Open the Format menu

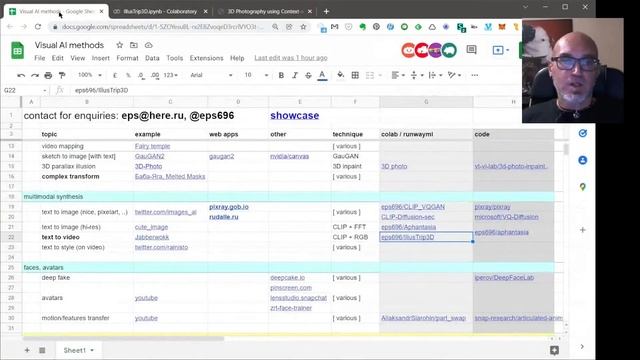(127, 58)
